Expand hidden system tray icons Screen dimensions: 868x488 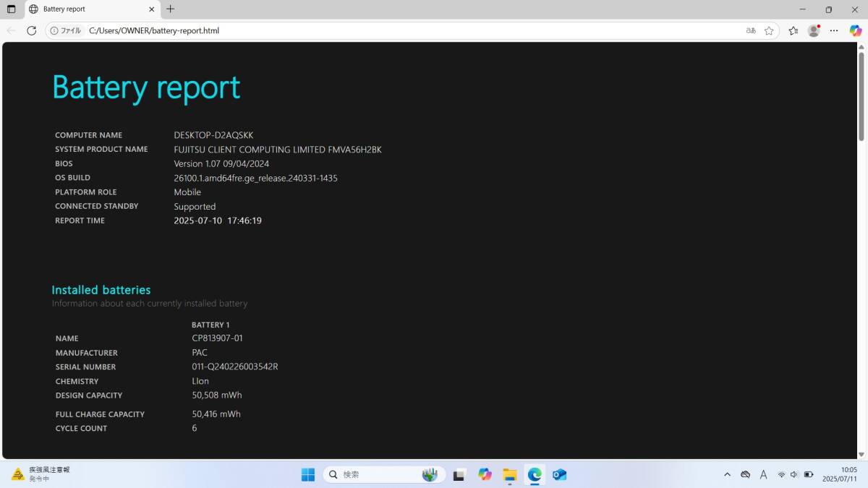[x=728, y=474]
